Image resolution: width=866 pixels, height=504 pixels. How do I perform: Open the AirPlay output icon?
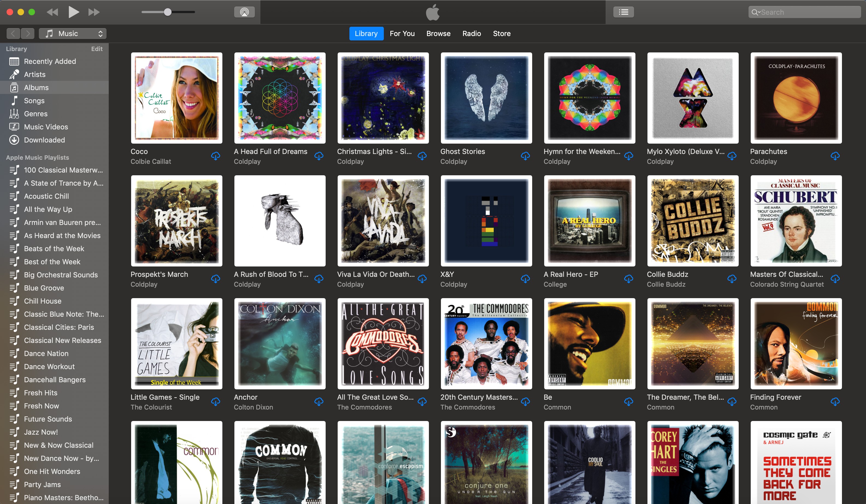pyautogui.click(x=244, y=12)
